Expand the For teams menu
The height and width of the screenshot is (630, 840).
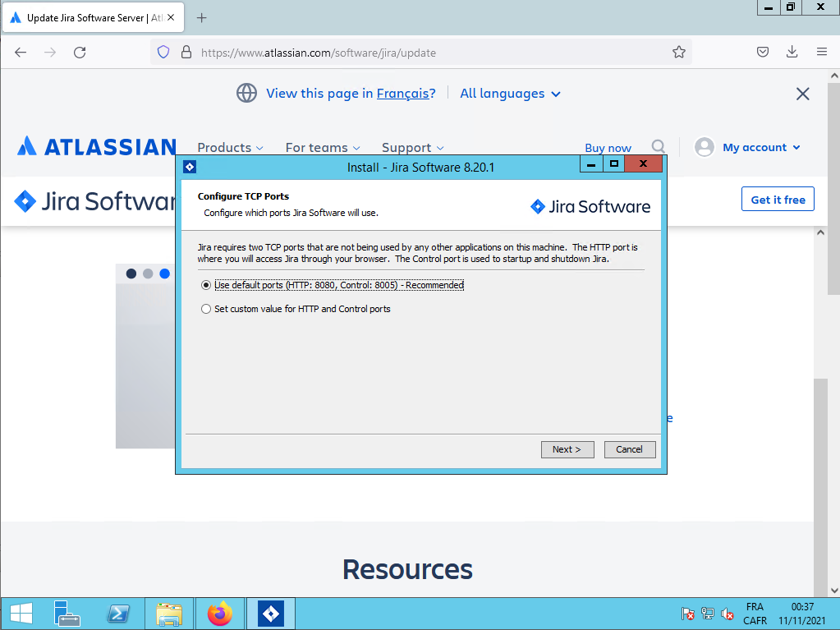[323, 147]
